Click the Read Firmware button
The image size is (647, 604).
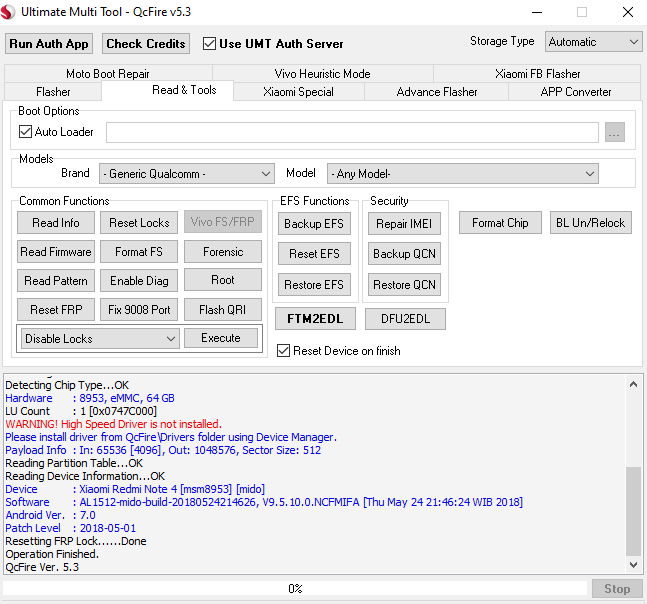(56, 252)
